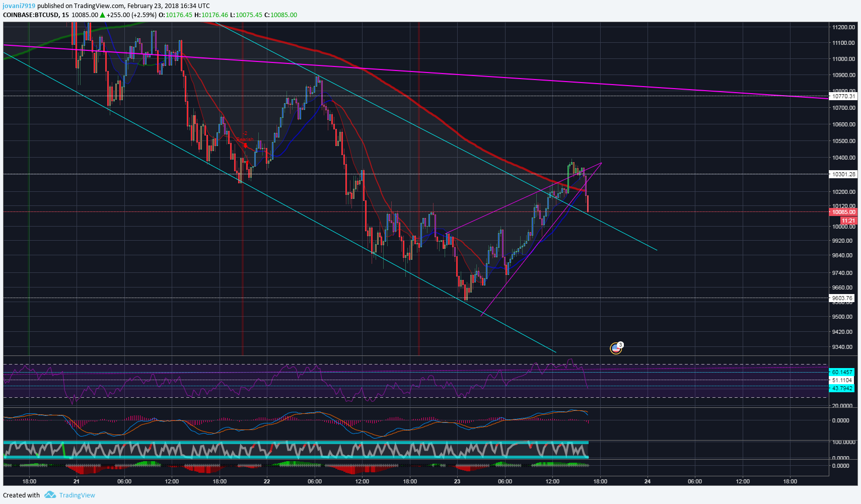861x504 pixels.
Task: Click the 10400.00 price axis label
Action: (x=843, y=158)
